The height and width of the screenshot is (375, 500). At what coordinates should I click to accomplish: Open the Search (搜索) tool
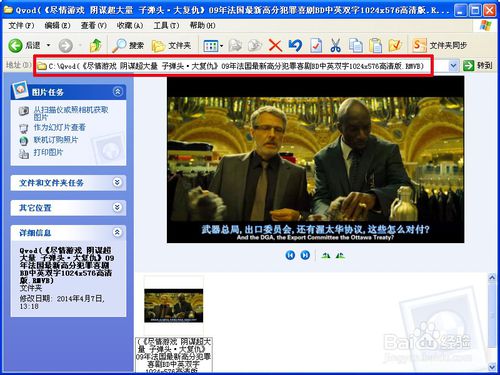pos(128,45)
